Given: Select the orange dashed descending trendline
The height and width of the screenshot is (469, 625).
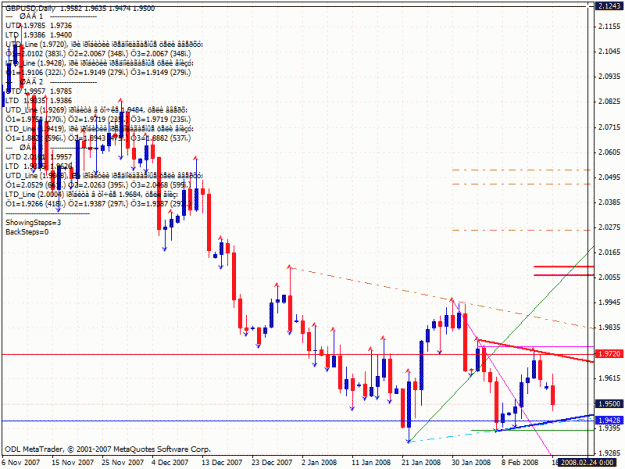Looking at the screenshot, I should (x=441, y=298).
